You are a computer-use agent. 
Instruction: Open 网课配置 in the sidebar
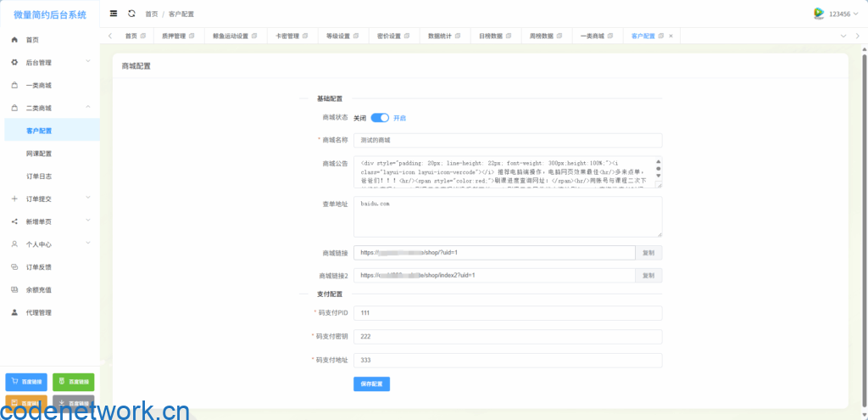39,154
